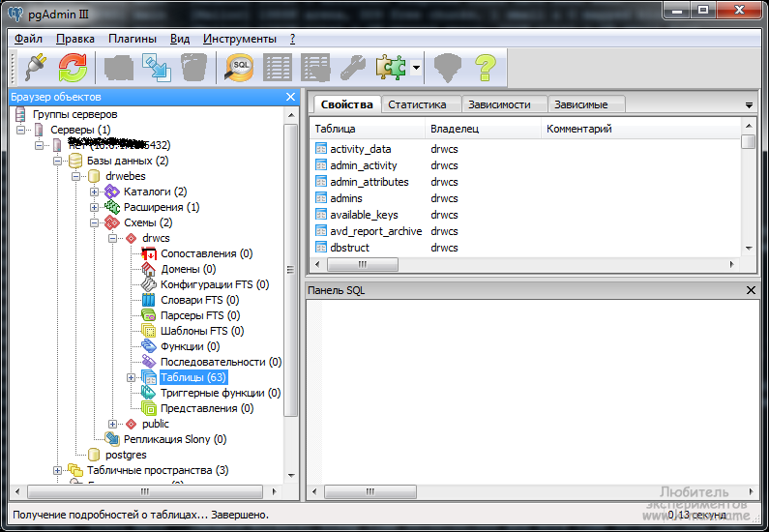Click the object browser vertical scrollbar
This screenshot has width=769, height=532.
click(291, 270)
